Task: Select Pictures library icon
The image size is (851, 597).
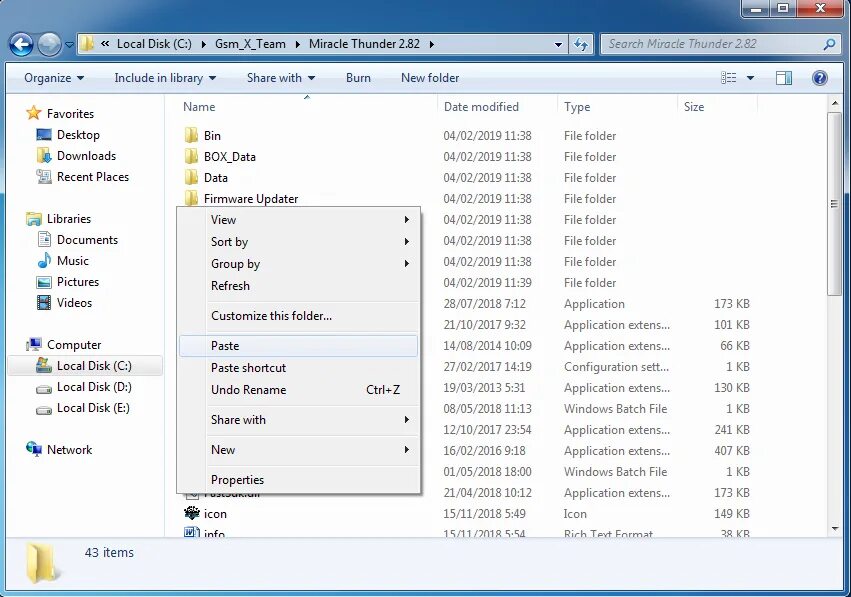Action: tap(44, 282)
